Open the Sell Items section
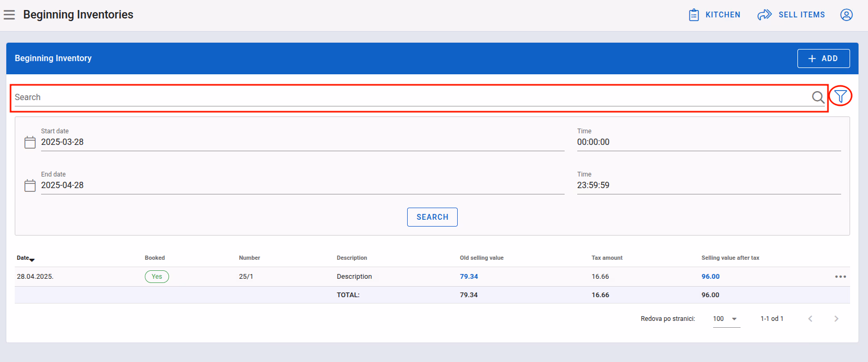This screenshot has width=868, height=362. (791, 15)
